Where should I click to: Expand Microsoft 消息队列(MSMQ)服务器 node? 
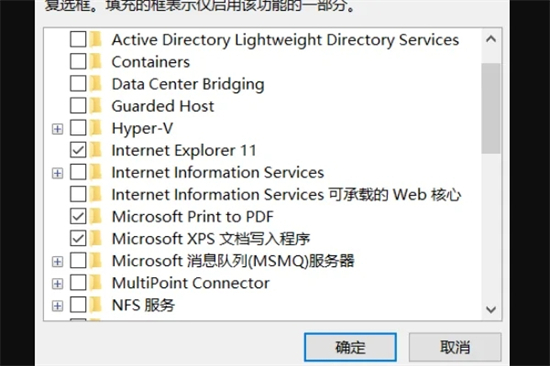[58, 261]
